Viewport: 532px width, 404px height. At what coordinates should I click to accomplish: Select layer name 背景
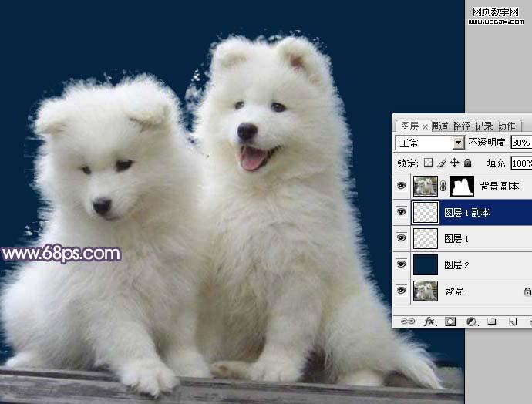pyautogui.click(x=454, y=291)
